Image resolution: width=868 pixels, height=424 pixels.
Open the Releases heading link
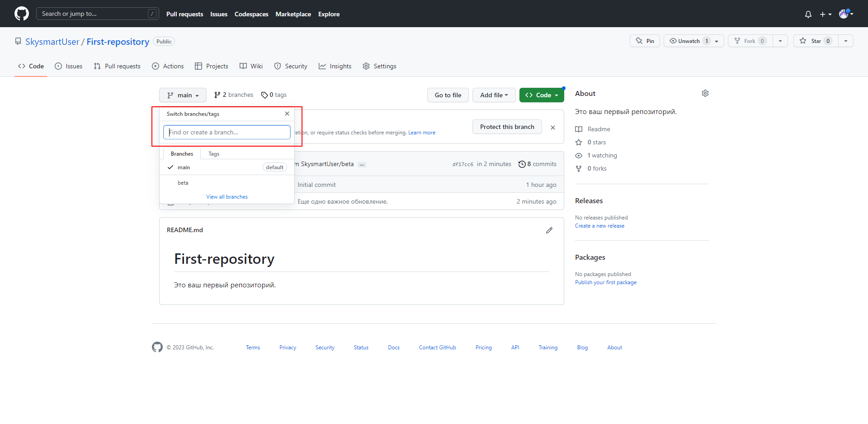click(x=589, y=200)
